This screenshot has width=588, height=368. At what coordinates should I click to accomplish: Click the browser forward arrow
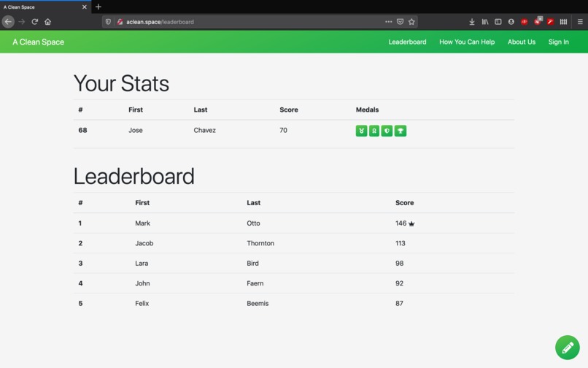(22, 22)
